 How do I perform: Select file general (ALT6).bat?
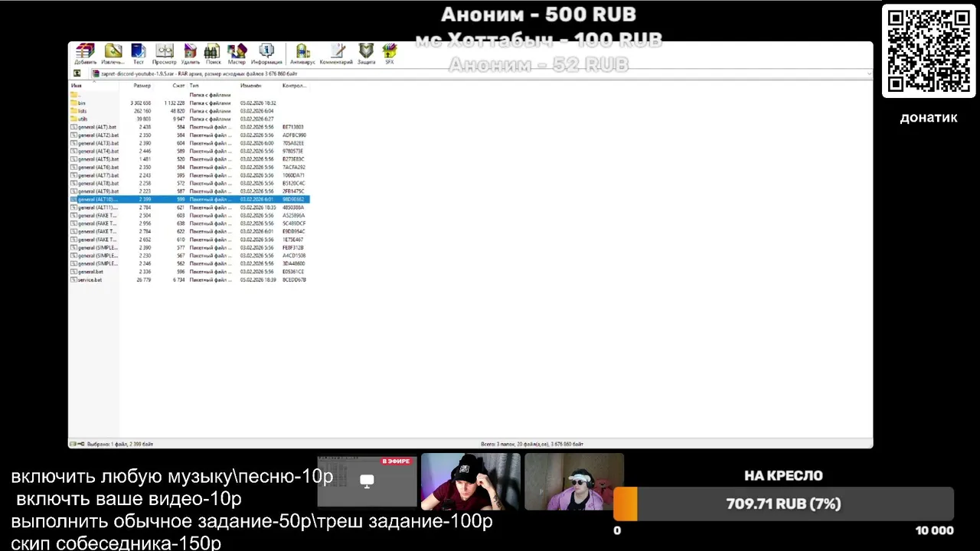click(x=188, y=167)
